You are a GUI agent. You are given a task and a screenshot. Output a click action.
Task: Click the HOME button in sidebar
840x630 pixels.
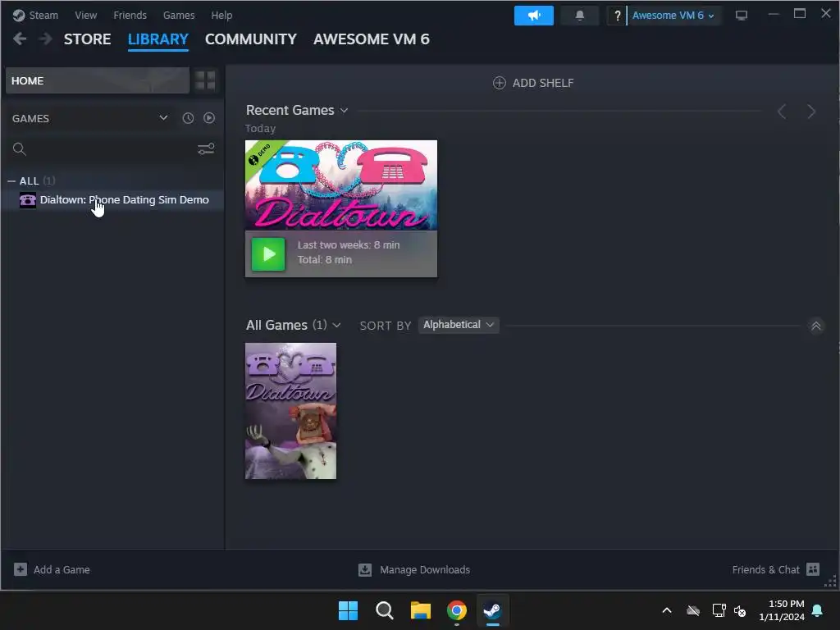(x=98, y=80)
